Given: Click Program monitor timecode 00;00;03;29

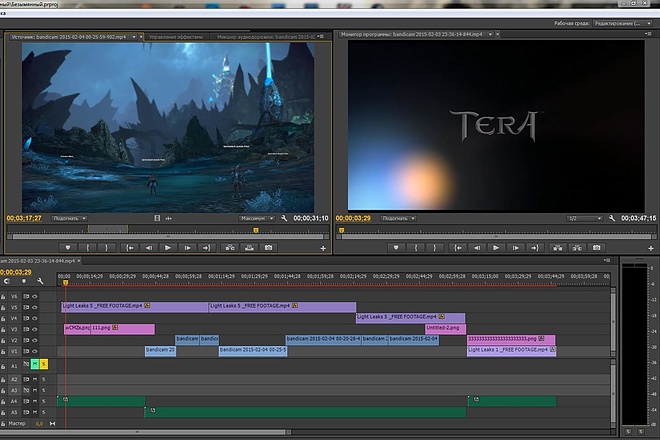Looking at the screenshot, I should pos(353,218).
